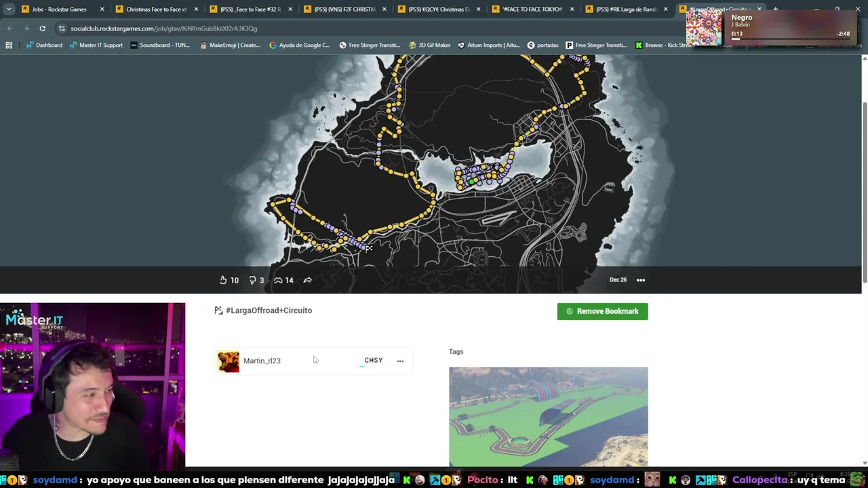Open the 3D Gif Maker bookmark
Screen dimensions: 868x488
[x=429, y=45]
